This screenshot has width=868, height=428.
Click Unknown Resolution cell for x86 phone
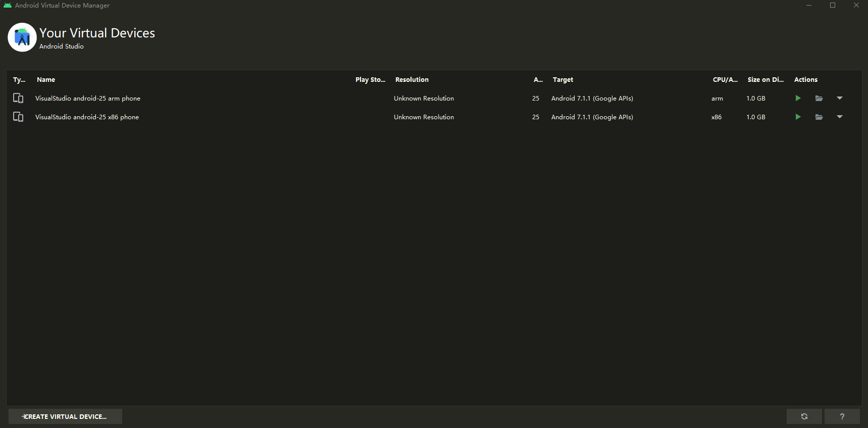tap(424, 117)
